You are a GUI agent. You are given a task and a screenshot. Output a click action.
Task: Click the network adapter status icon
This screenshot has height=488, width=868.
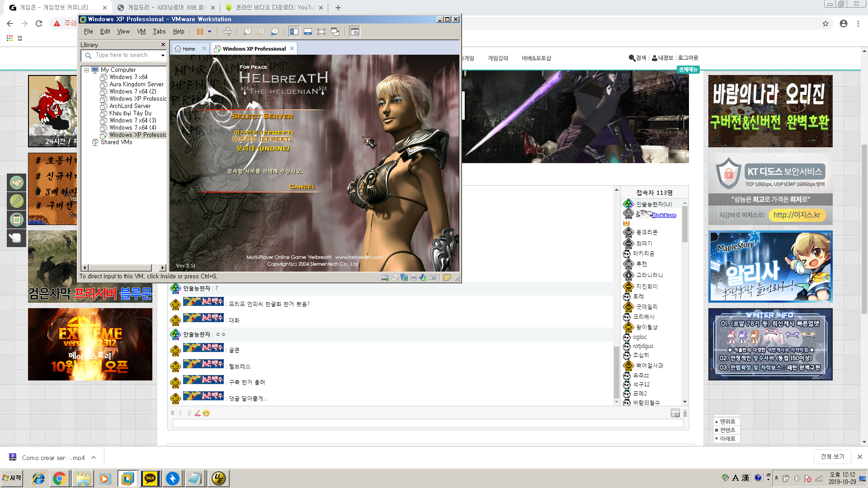point(404,277)
